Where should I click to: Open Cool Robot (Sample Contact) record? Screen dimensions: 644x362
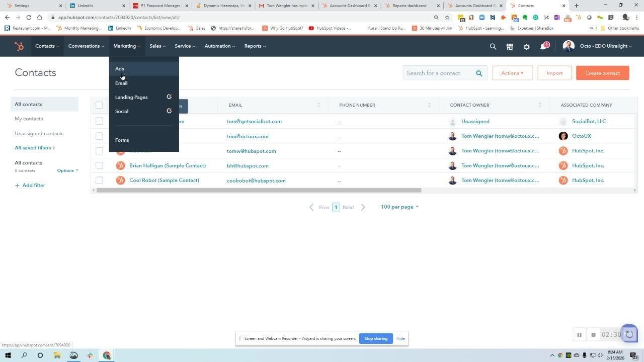click(164, 180)
